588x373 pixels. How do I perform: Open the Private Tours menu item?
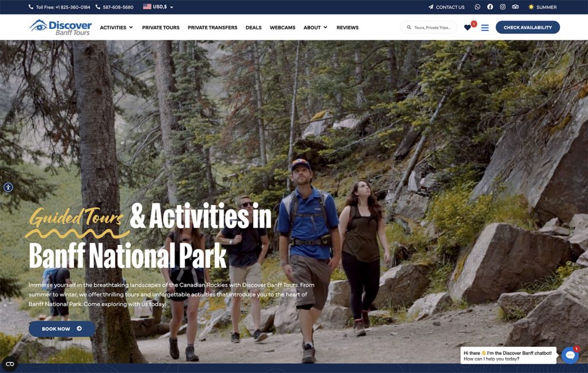pyautogui.click(x=161, y=28)
